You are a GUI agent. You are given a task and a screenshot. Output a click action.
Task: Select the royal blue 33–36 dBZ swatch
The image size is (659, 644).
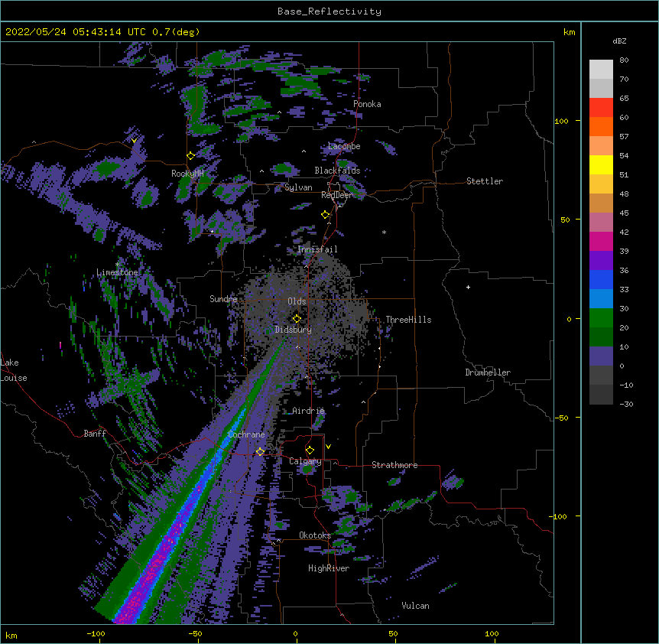tap(601, 279)
